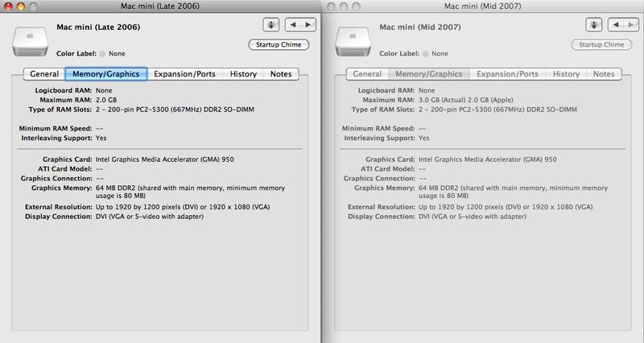Image resolution: width=644 pixels, height=343 pixels.
Task: Minimize the Mac mini (Late 2006) window
Action: pos(21,6)
